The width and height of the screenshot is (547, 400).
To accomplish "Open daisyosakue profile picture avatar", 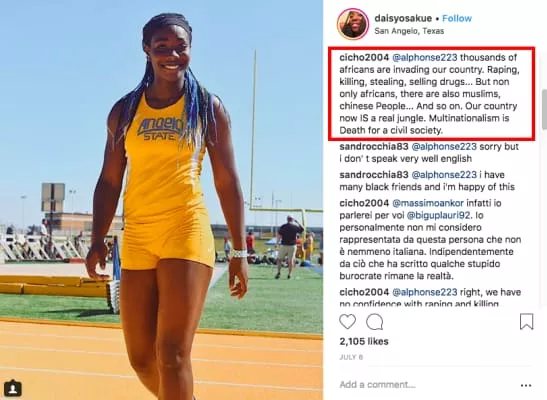I will point(353,24).
